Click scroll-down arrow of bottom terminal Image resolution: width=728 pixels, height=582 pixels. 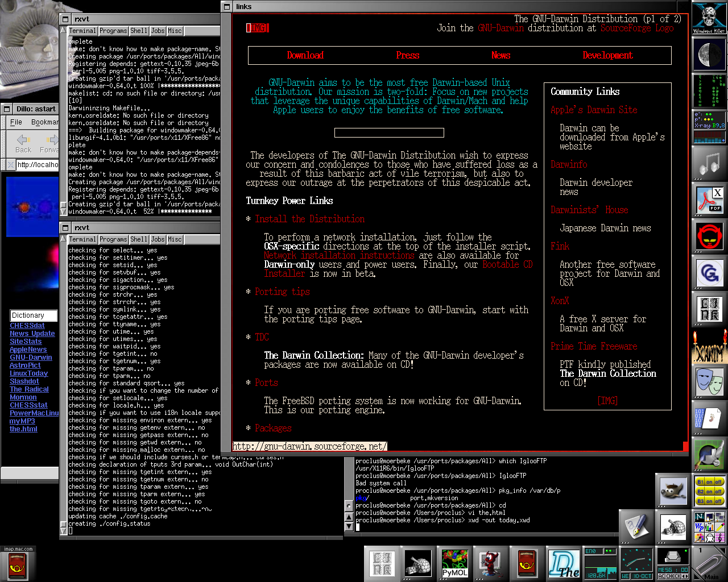[349, 526]
